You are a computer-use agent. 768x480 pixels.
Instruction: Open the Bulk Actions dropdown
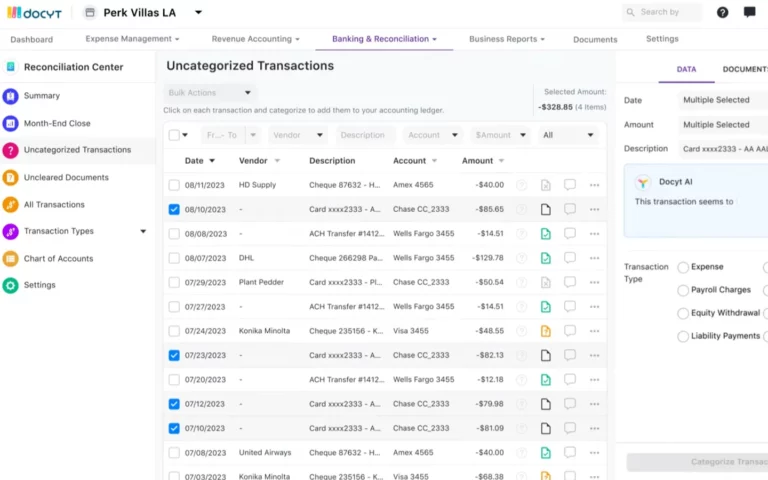pyautogui.click(x=209, y=92)
